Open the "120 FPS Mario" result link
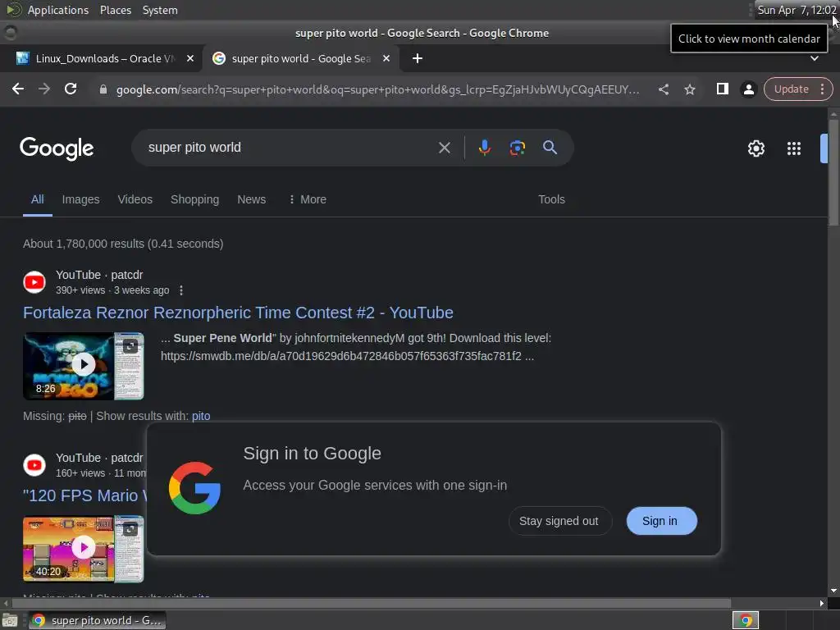Screen dimensions: 840x630 (84, 495)
